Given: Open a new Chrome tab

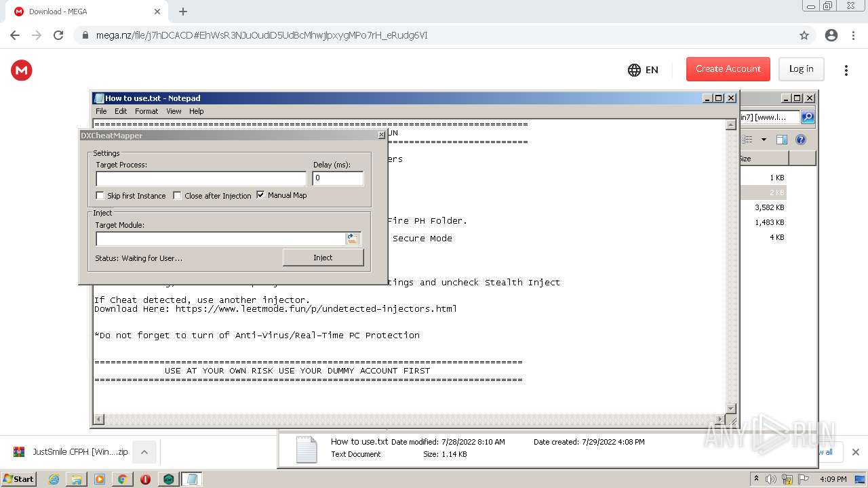Looking at the screenshot, I should (x=183, y=12).
